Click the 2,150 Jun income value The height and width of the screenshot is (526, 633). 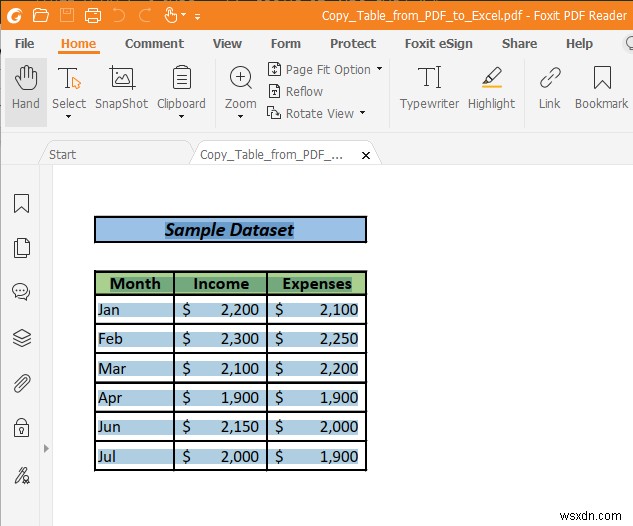click(x=240, y=427)
